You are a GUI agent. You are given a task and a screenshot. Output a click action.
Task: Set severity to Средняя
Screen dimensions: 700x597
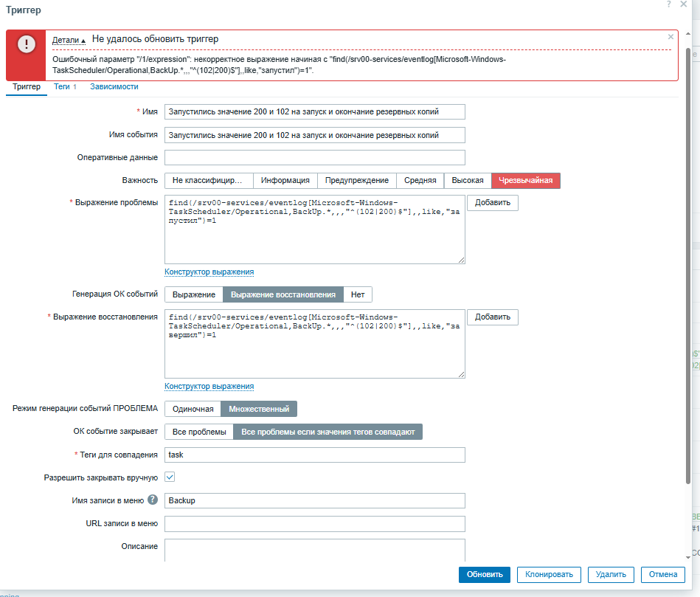(x=420, y=180)
